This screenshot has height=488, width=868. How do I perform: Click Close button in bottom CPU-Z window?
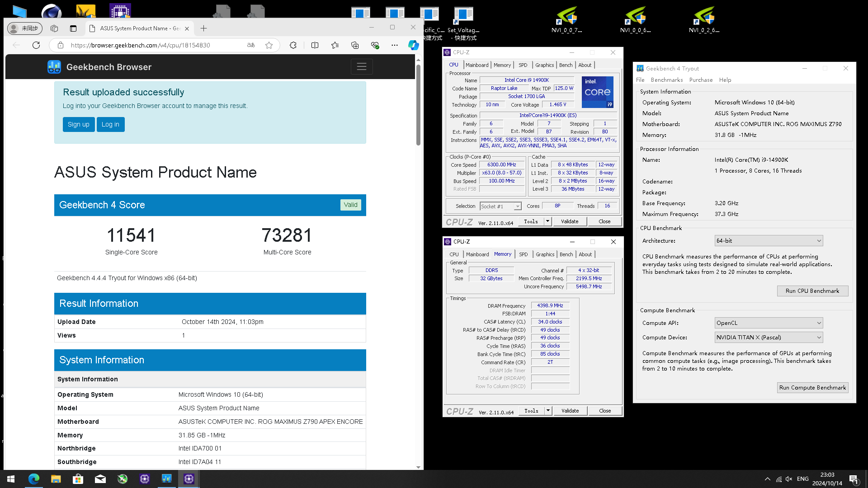coord(605,411)
